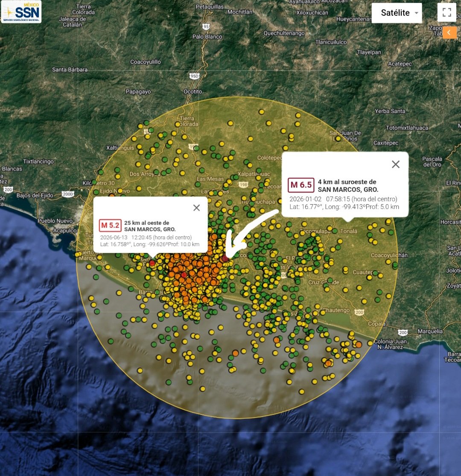Click the SSN logo
Screen dimensions: 461x476
21,12
